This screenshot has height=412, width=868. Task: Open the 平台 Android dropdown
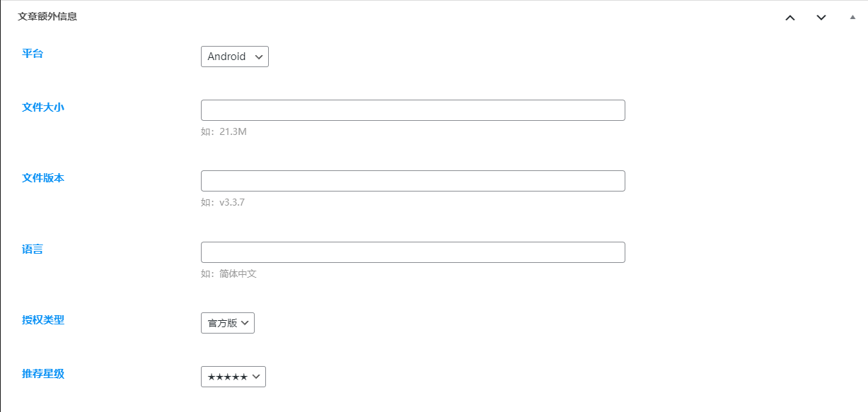click(235, 57)
